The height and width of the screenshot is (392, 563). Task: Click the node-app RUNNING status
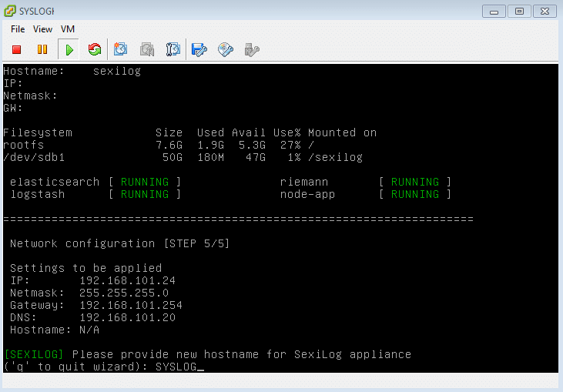[x=415, y=194]
